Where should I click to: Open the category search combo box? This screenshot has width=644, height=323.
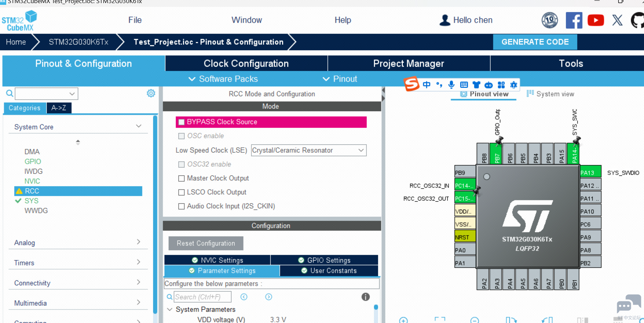point(46,93)
